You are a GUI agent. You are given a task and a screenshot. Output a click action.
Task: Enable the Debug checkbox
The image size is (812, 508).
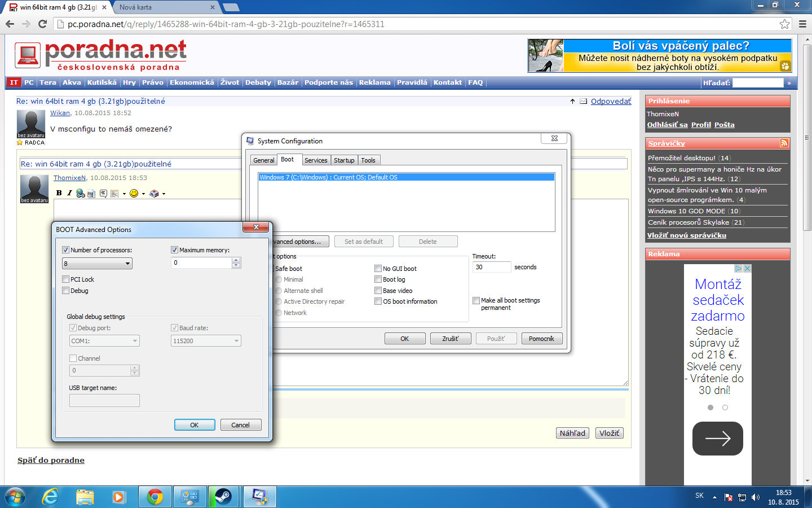click(66, 291)
